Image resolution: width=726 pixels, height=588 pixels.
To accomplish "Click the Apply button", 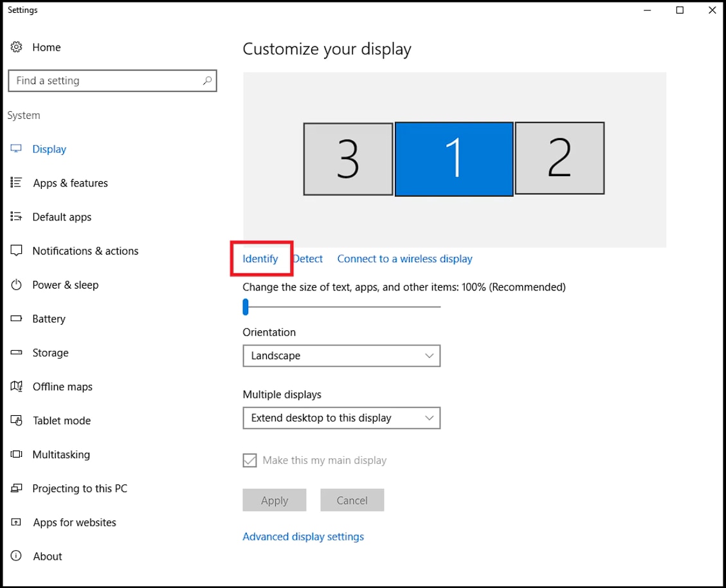I will pos(274,500).
